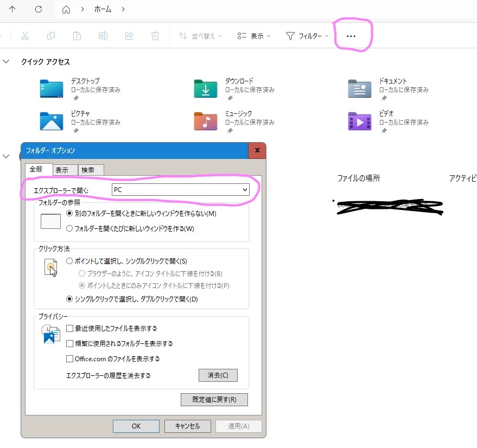Open the ダウンロード folder in Quick Access
The height and width of the screenshot is (448, 477).
pos(205,88)
